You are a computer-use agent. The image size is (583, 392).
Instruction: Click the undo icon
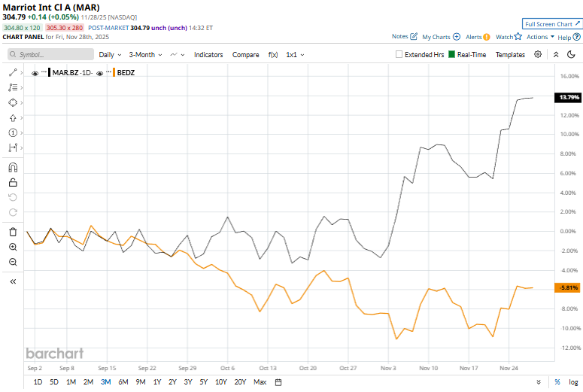point(13,197)
